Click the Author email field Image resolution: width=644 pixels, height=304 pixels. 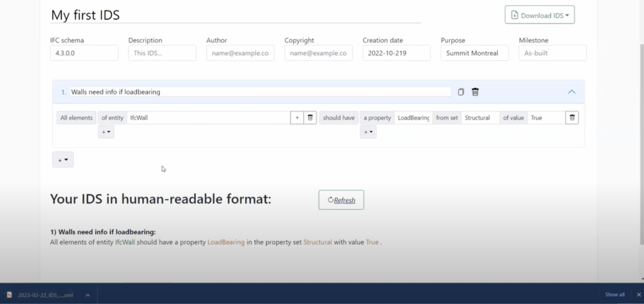click(x=240, y=53)
